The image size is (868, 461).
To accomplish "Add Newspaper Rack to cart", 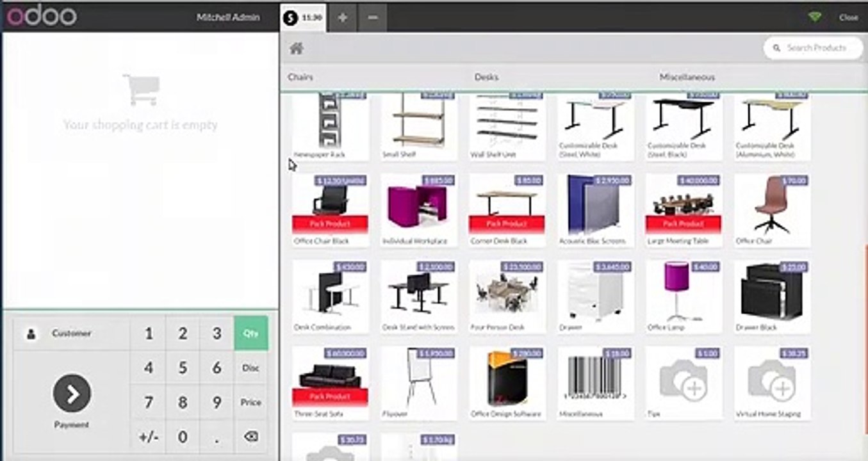I will (331, 126).
